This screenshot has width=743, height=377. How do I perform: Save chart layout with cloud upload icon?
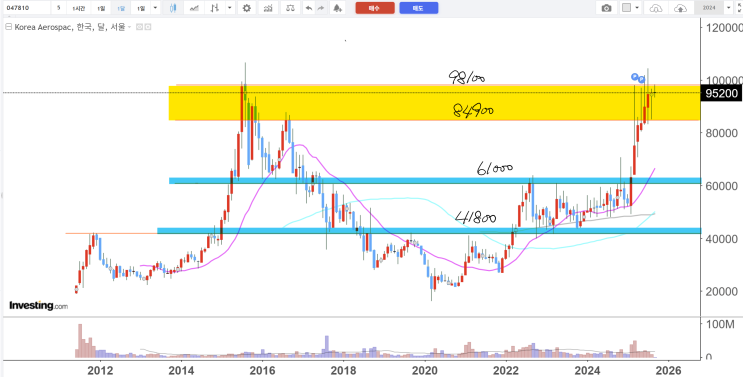(680, 8)
